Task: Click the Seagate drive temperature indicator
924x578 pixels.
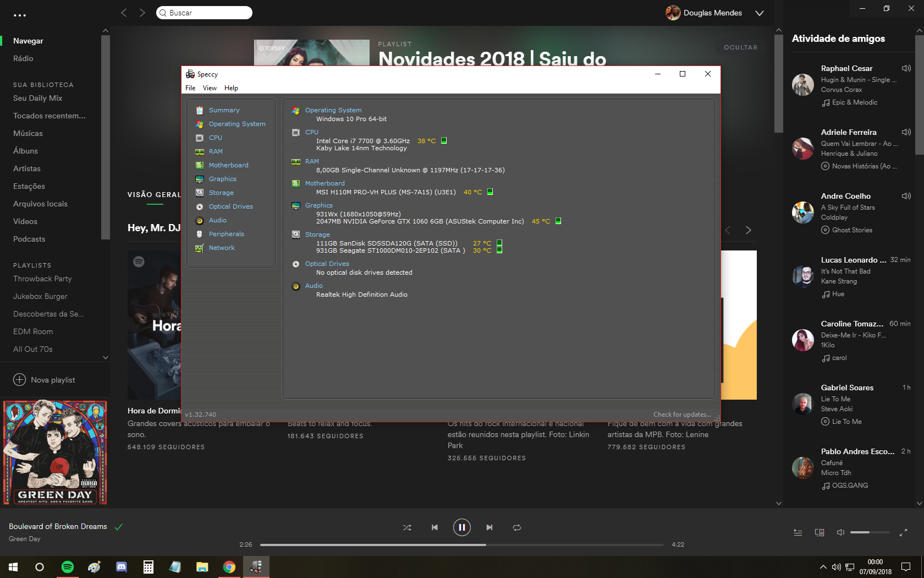Action: click(499, 250)
